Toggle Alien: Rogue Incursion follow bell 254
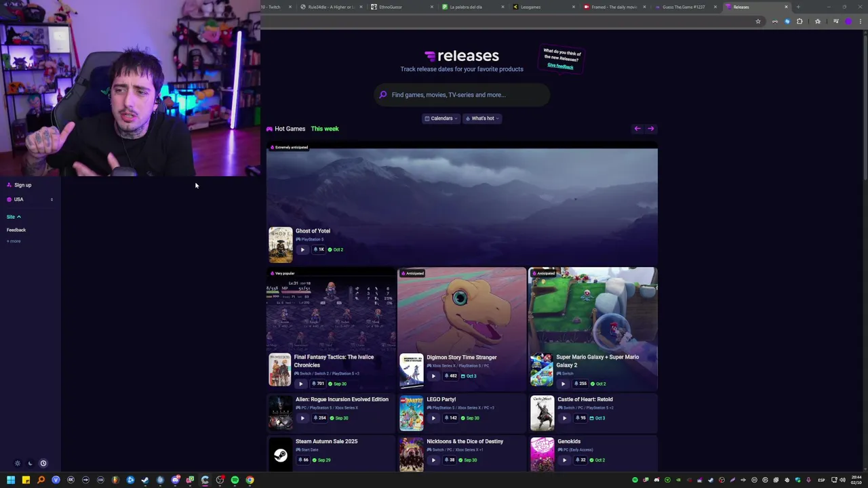 [319, 418]
